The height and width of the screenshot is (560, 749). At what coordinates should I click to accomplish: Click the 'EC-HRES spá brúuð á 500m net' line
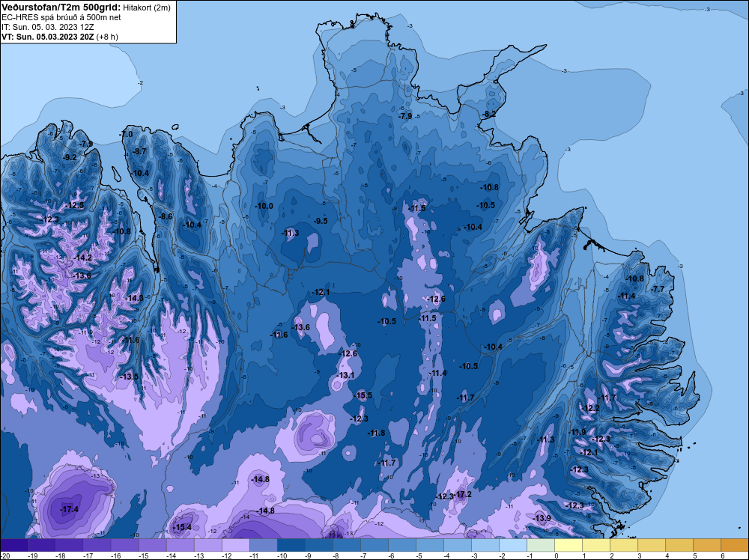[61, 17]
